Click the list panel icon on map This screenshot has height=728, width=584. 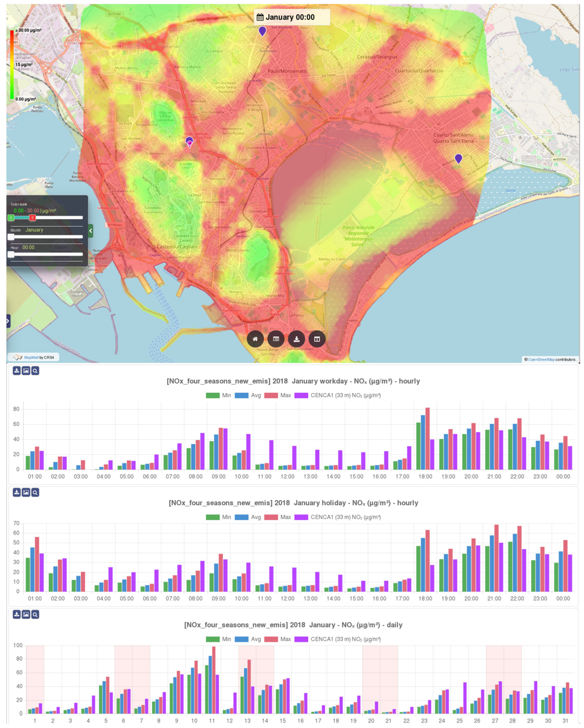tap(276, 339)
